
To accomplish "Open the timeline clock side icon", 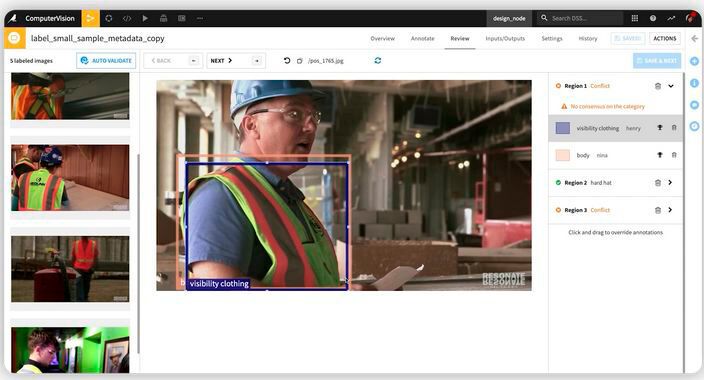I will (694, 126).
